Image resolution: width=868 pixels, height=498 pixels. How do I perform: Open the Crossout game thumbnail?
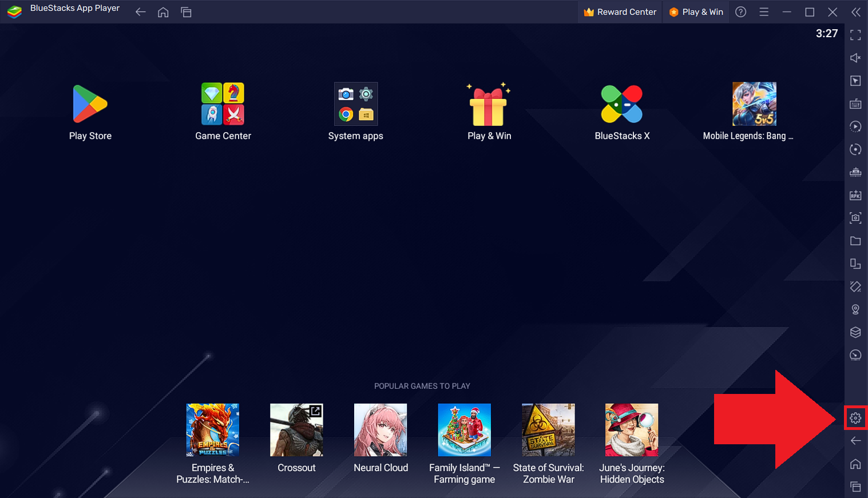pos(296,430)
